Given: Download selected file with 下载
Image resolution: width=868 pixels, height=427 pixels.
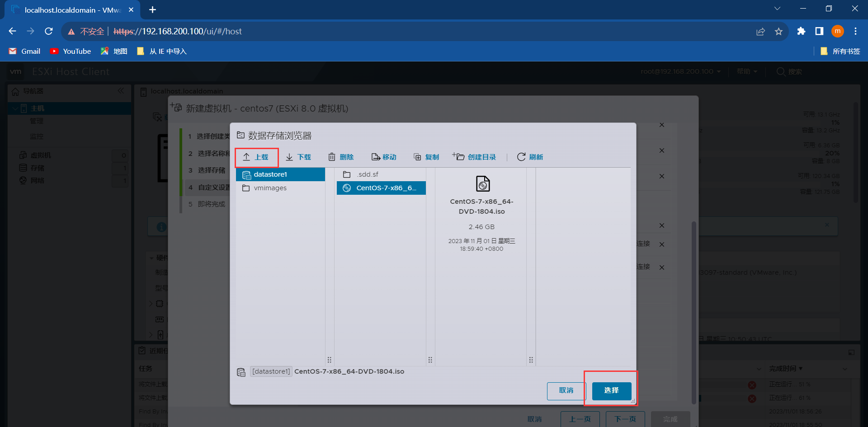Looking at the screenshot, I should [298, 157].
